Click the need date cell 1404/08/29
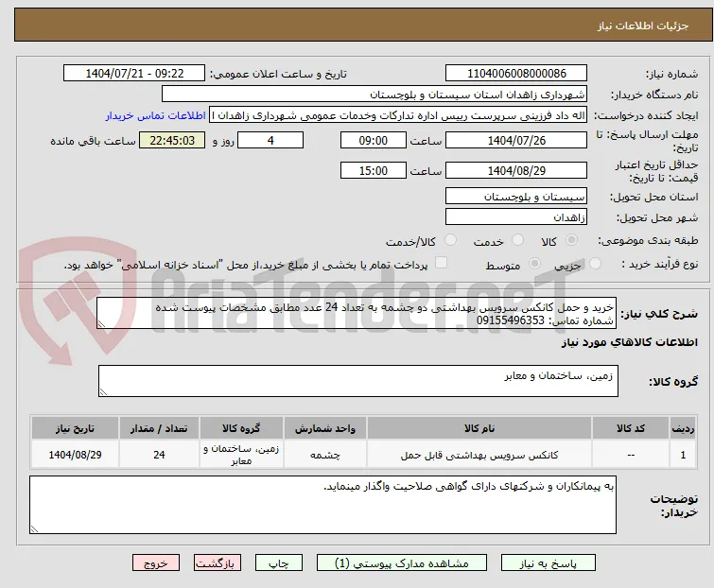The height and width of the screenshot is (588, 714). [75, 455]
